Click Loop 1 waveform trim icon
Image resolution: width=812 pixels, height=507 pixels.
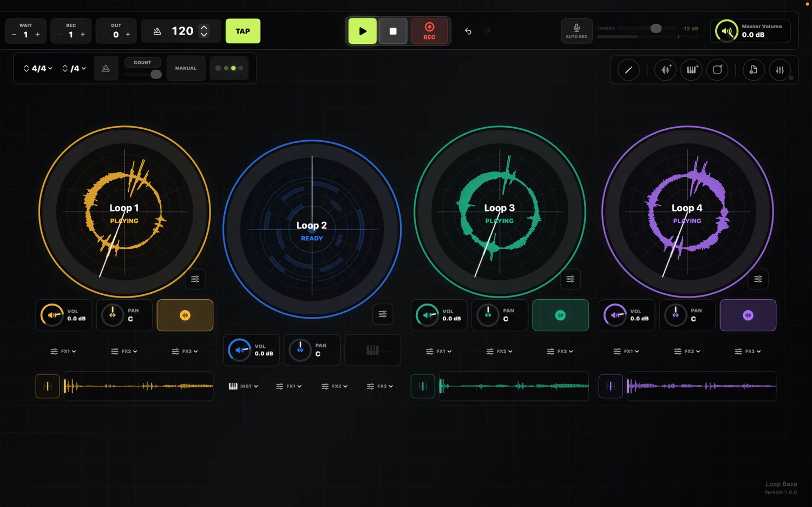coord(48,386)
